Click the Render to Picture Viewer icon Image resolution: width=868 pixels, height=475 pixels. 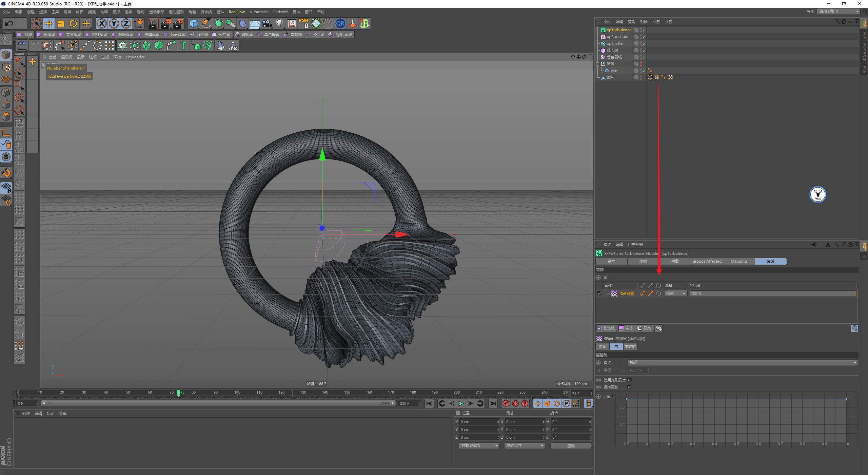(165, 23)
